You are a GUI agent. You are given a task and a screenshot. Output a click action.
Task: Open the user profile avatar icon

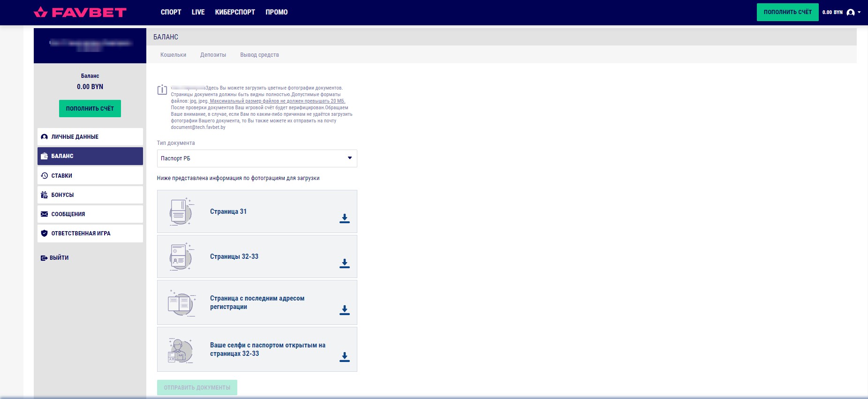[851, 13]
